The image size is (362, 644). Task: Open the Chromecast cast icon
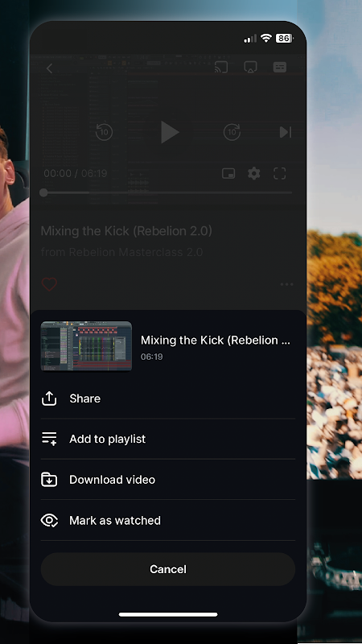coord(221,67)
